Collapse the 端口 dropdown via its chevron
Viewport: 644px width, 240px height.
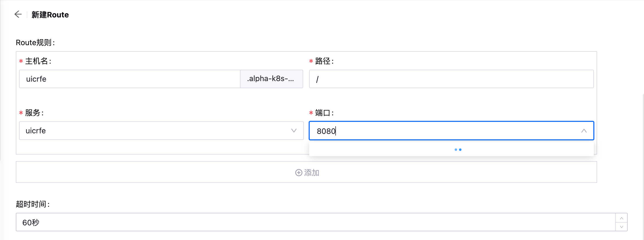(x=584, y=131)
